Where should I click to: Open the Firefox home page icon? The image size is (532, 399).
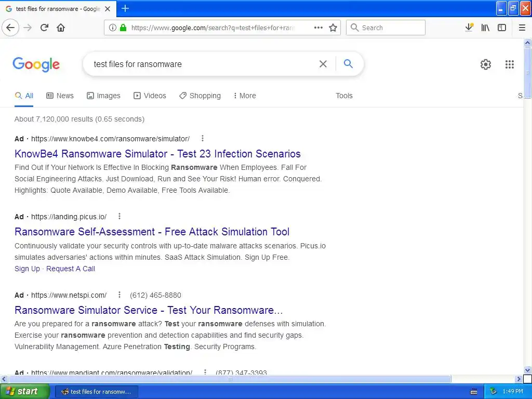(x=61, y=28)
